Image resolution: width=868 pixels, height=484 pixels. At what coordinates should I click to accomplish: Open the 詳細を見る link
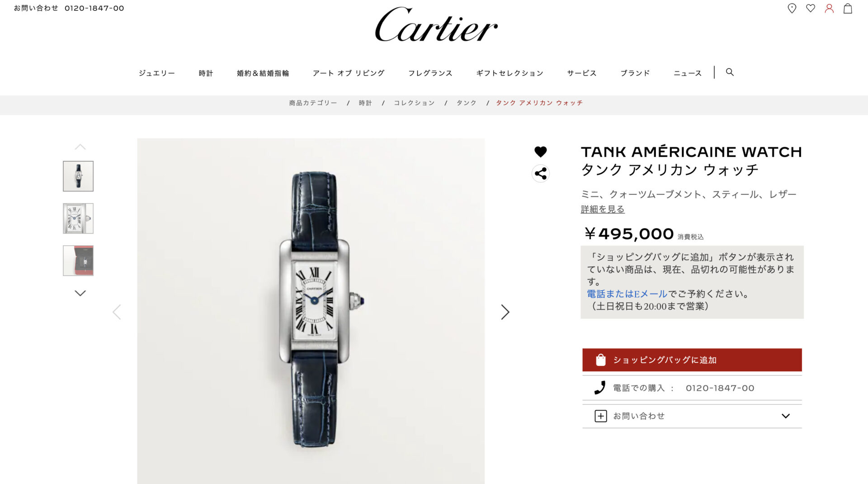(603, 209)
